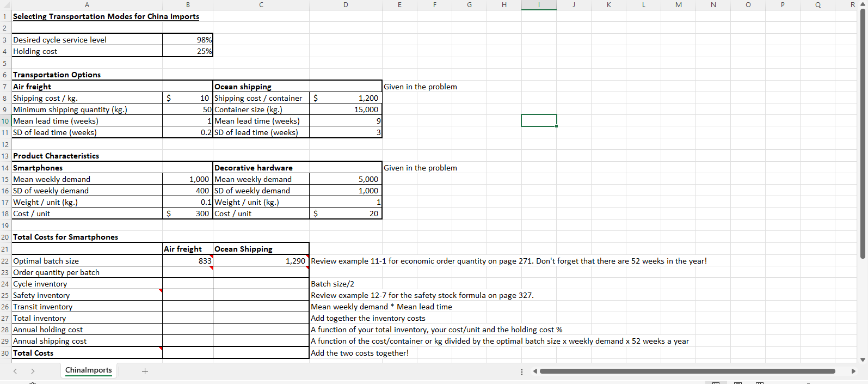The image size is (868, 384).
Task: Select the 'Container size (kg.)' cell
Action: pos(261,109)
